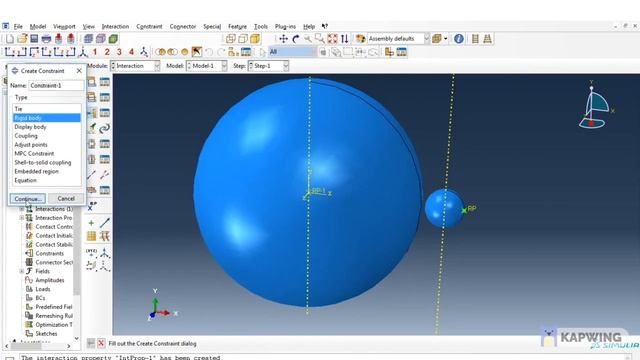
Task: Select the Rotate view tool
Action: (x=296, y=39)
